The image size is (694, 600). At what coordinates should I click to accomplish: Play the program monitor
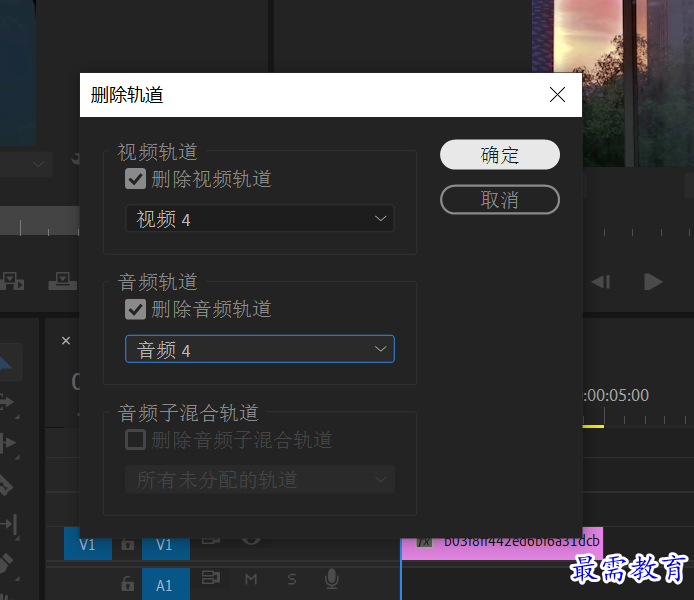[653, 281]
